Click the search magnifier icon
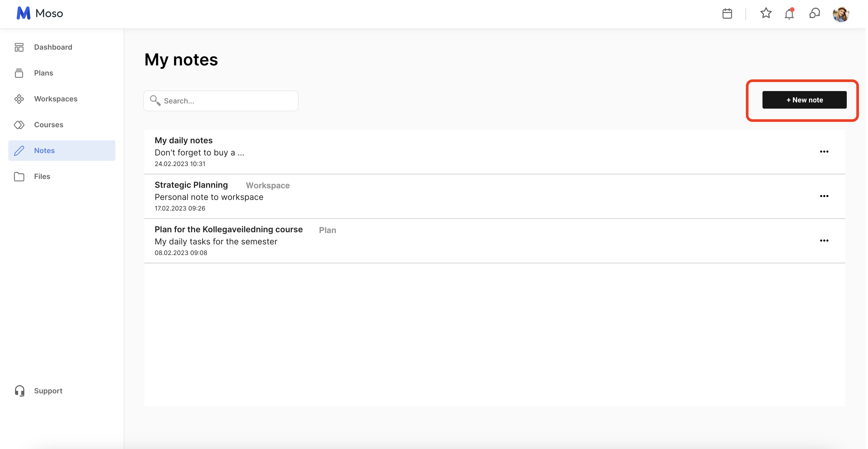Viewport: 868px width, 449px height. tap(155, 100)
